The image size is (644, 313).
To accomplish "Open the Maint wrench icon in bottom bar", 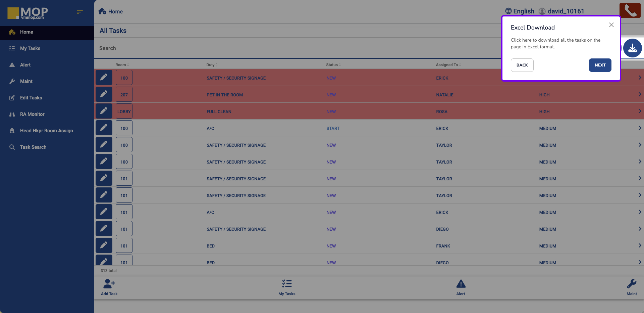I will 631,284.
